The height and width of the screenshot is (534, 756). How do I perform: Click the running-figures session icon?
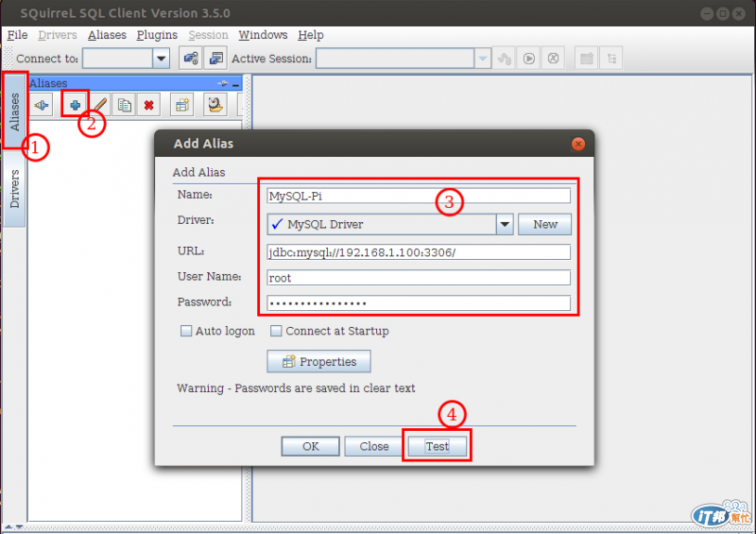click(x=505, y=59)
